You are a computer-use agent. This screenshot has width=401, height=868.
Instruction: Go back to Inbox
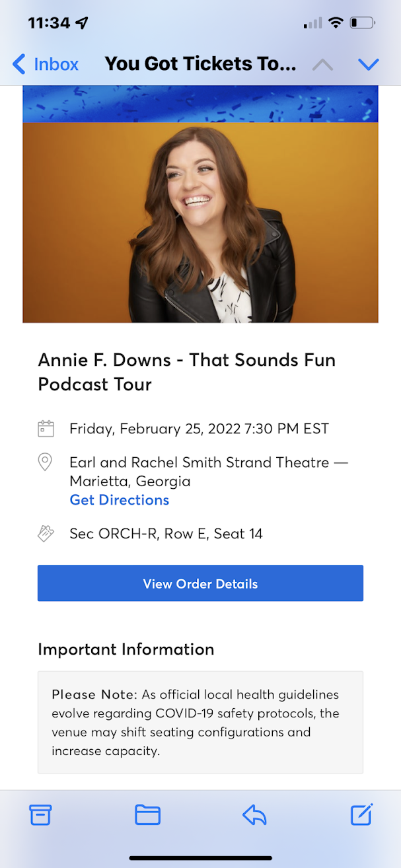tap(46, 64)
